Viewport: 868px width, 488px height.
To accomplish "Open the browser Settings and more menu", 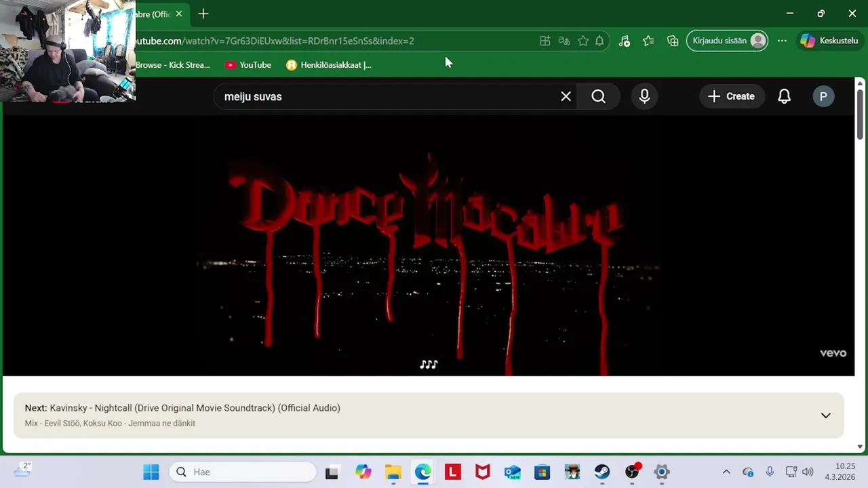I will [x=782, y=41].
